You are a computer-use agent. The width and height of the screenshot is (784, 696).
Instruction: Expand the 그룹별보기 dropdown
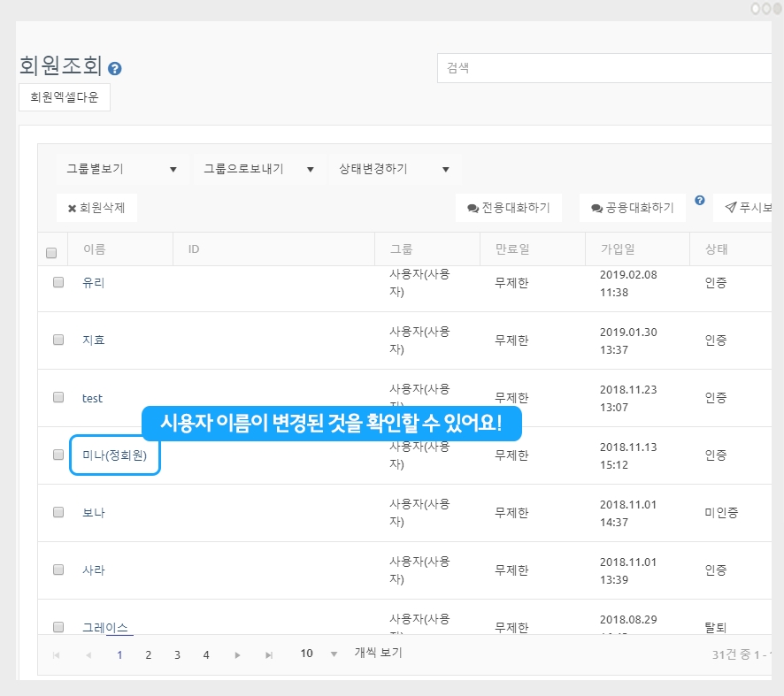(122, 169)
